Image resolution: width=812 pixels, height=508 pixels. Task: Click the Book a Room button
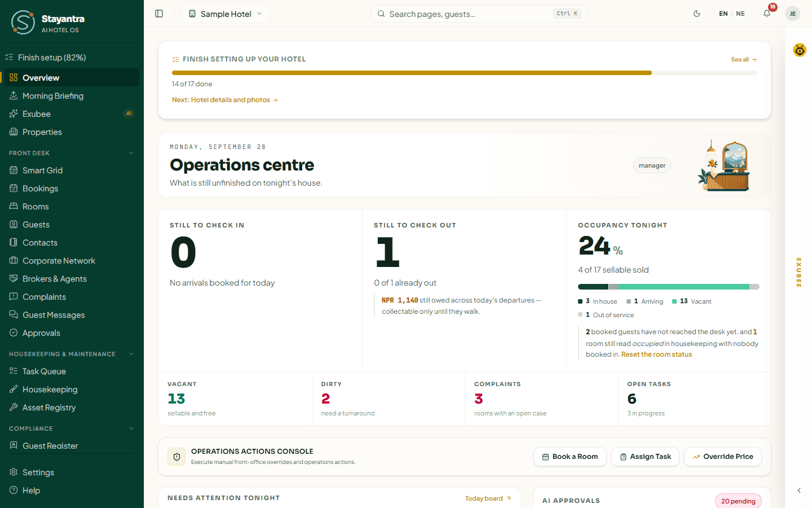570,457
